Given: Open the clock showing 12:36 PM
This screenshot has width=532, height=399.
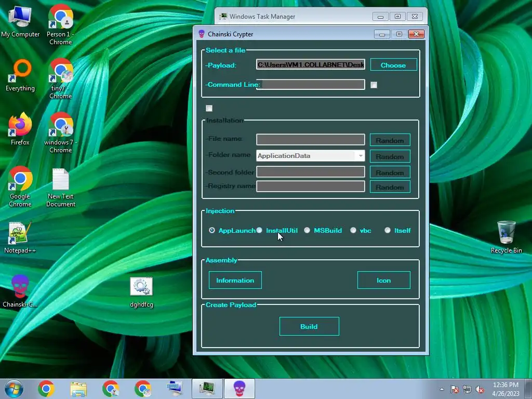Looking at the screenshot, I should tap(506, 389).
